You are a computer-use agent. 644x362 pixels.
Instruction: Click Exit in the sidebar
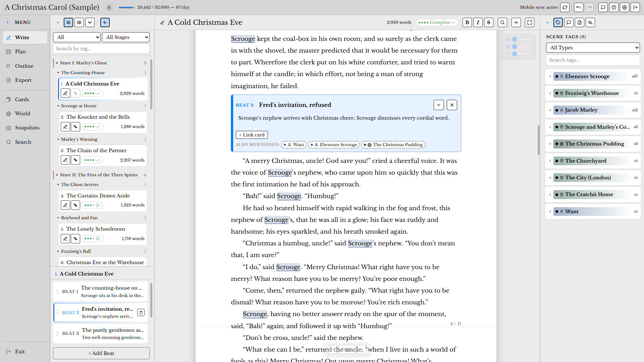coord(25,352)
